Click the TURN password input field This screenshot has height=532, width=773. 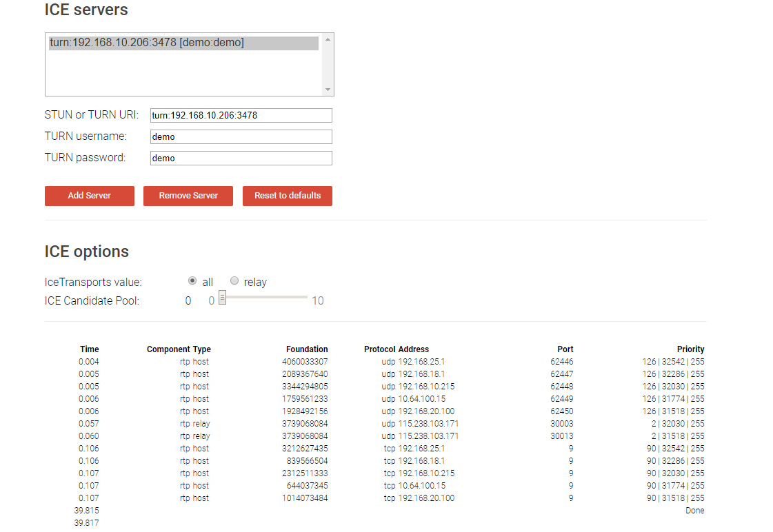pyautogui.click(x=241, y=158)
